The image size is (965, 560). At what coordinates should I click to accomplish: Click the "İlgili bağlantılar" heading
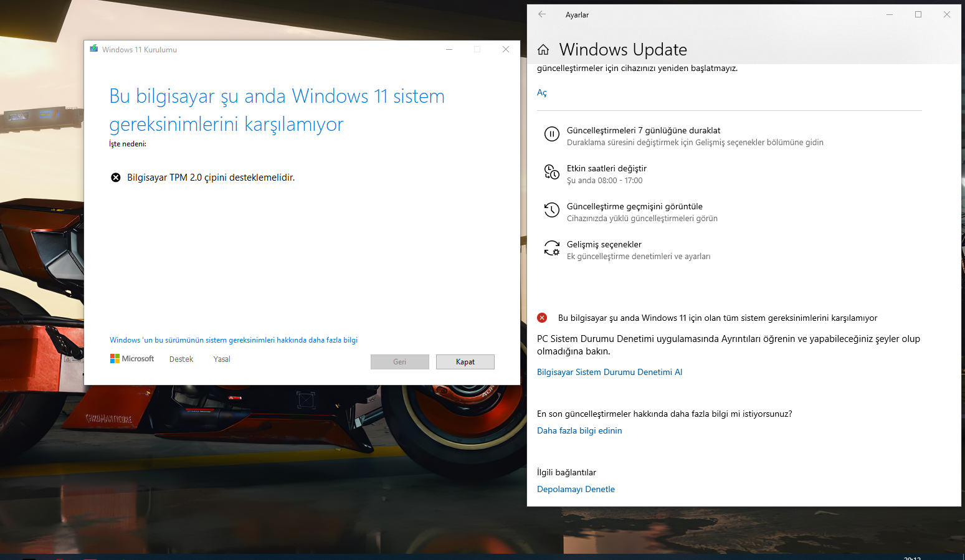click(x=566, y=472)
